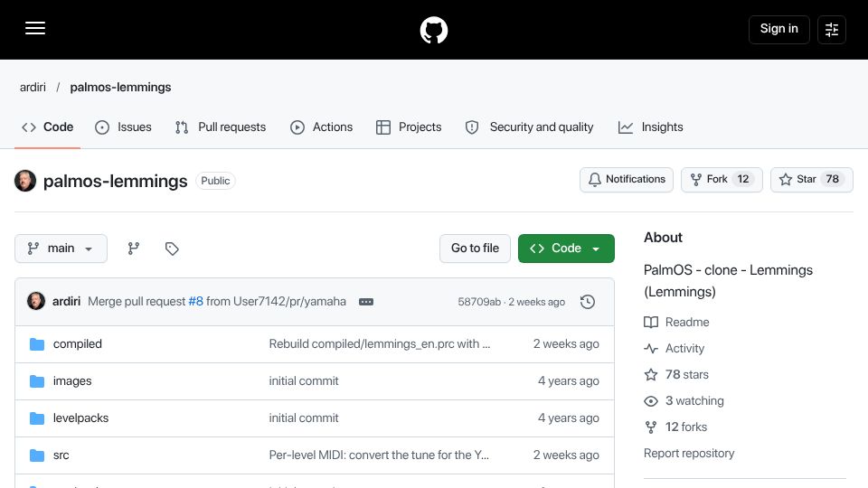Open commit 58709ab link
Viewport: 868px width, 488px height.
[x=479, y=302]
